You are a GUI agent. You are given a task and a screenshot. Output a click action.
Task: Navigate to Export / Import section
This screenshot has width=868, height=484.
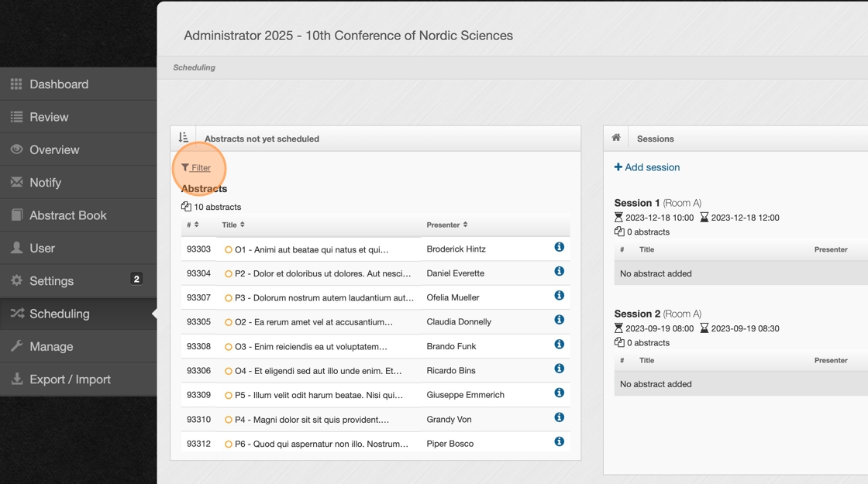(x=70, y=379)
